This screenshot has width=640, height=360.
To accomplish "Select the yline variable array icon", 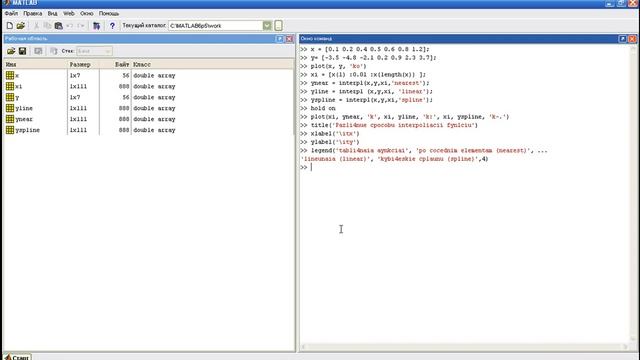I will tap(10, 108).
